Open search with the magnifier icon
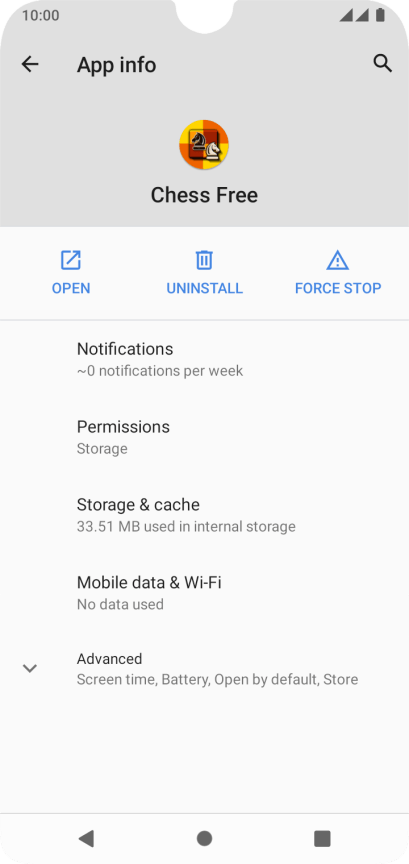 point(383,64)
